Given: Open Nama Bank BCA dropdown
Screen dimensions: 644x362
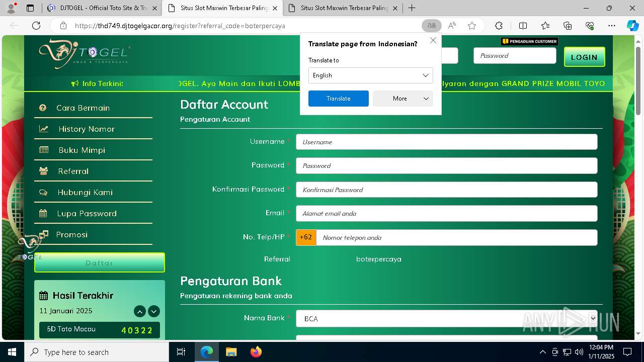Looking at the screenshot, I should pos(446,318).
